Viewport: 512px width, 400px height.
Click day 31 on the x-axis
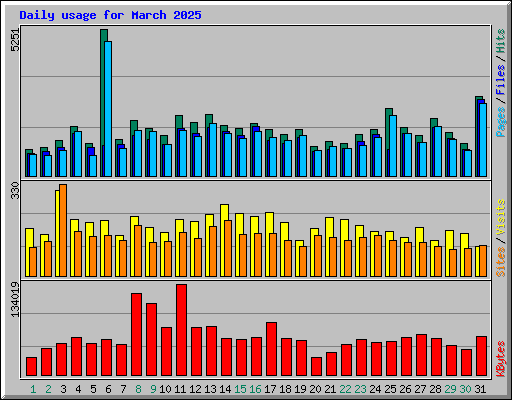(480, 389)
